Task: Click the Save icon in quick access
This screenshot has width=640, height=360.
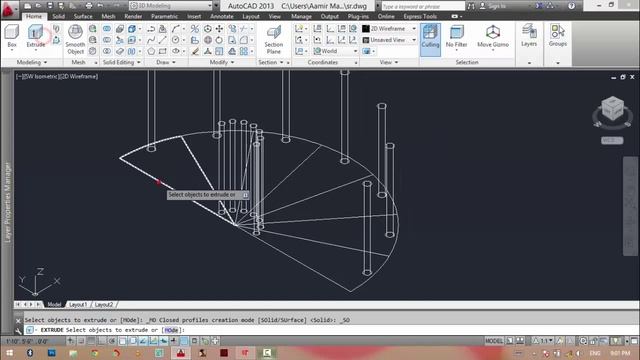Action: click(50, 6)
